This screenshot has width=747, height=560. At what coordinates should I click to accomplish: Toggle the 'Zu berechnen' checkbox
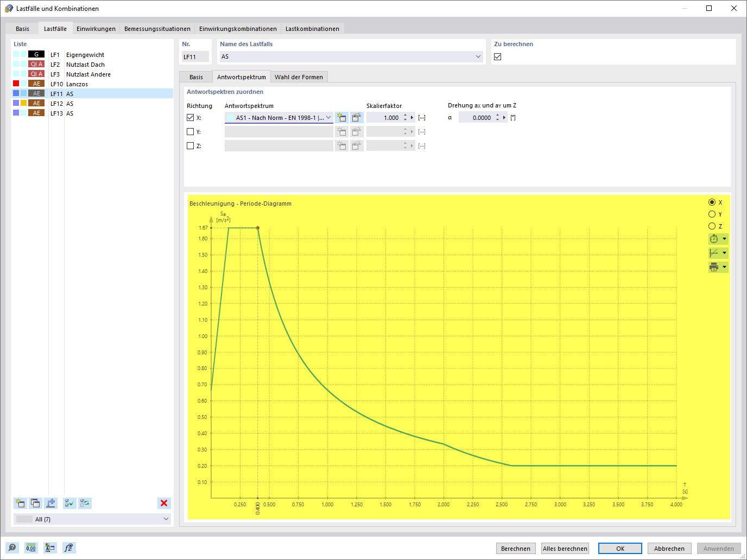[x=498, y=56]
